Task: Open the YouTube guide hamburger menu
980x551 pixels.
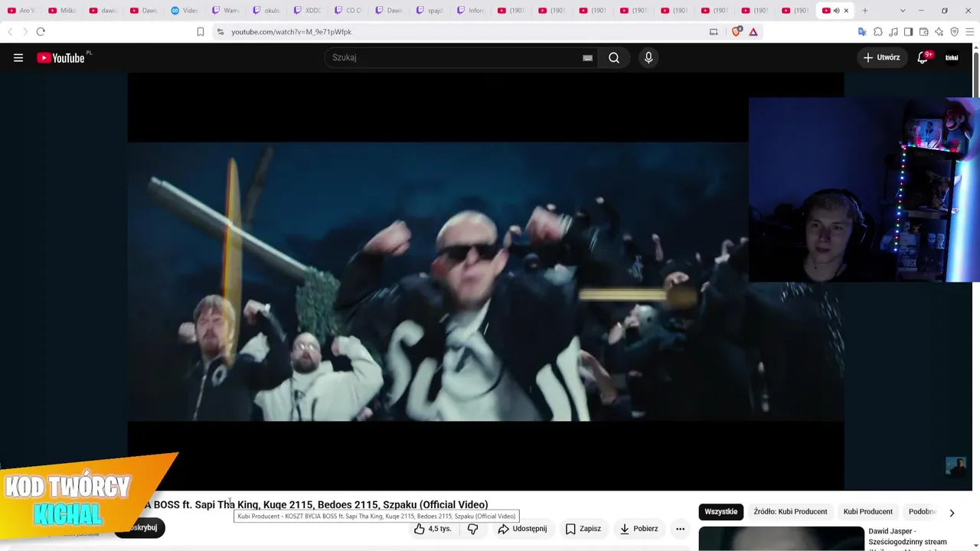Action: tap(18, 57)
